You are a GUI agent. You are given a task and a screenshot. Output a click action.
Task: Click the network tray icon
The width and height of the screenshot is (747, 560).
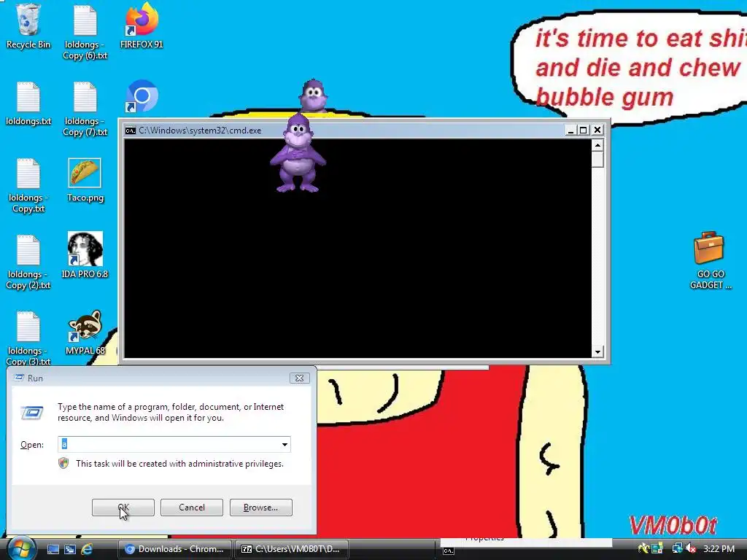click(677, 548)
